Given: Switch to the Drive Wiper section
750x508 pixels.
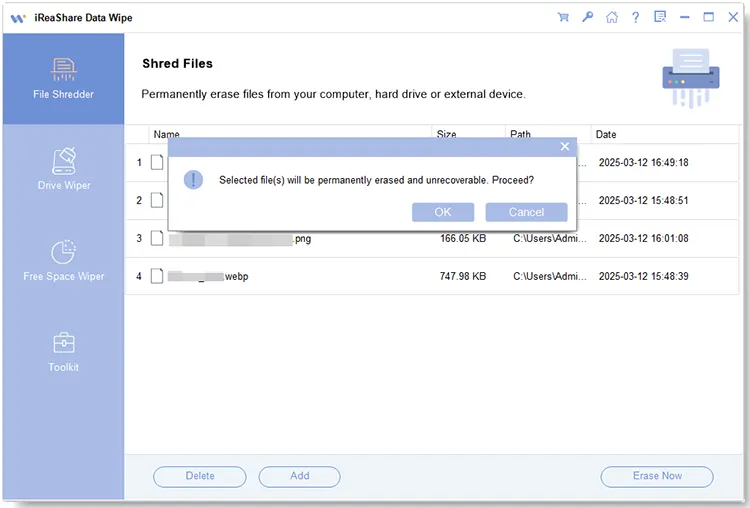Looking at the screenshot, I should point(64,169).
